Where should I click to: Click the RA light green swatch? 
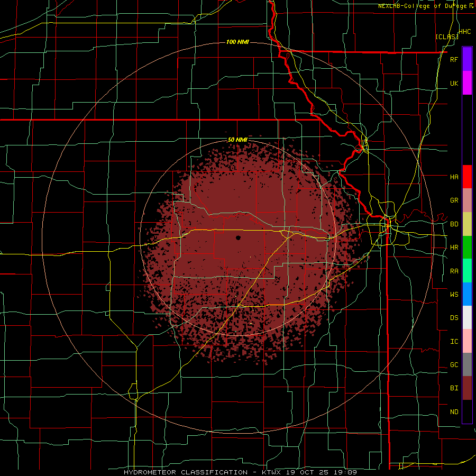pyautogui.click(x=467, y=271)
